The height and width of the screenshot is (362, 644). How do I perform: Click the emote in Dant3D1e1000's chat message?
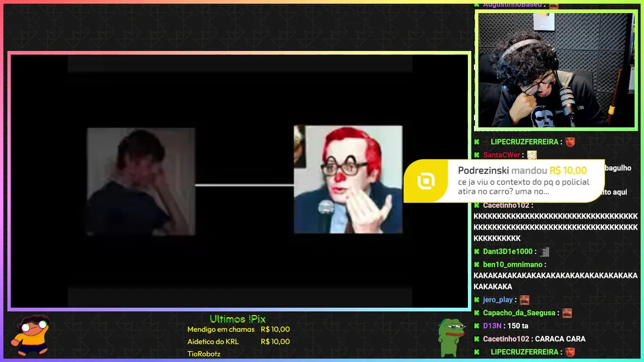coord(544,251)
